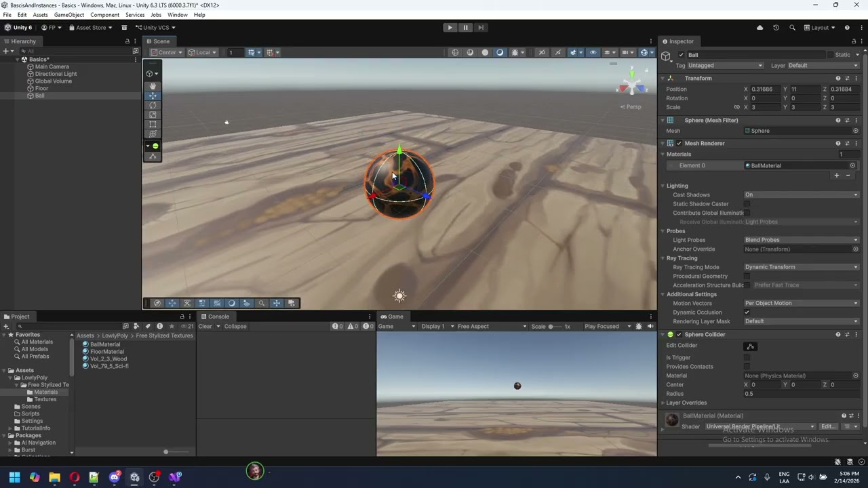Open Light Probes dropdown showing Blend Probes

tap(802, 240)
